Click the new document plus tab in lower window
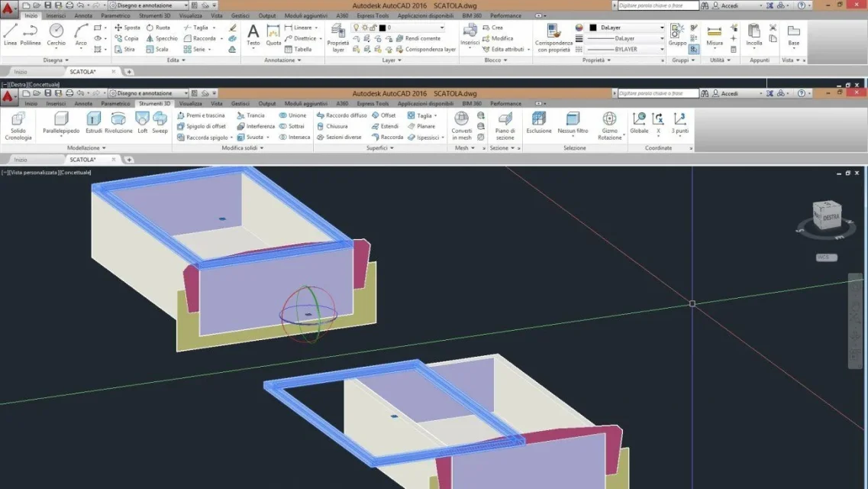Viewport: 868px width, 489px height. pos(129,160)
